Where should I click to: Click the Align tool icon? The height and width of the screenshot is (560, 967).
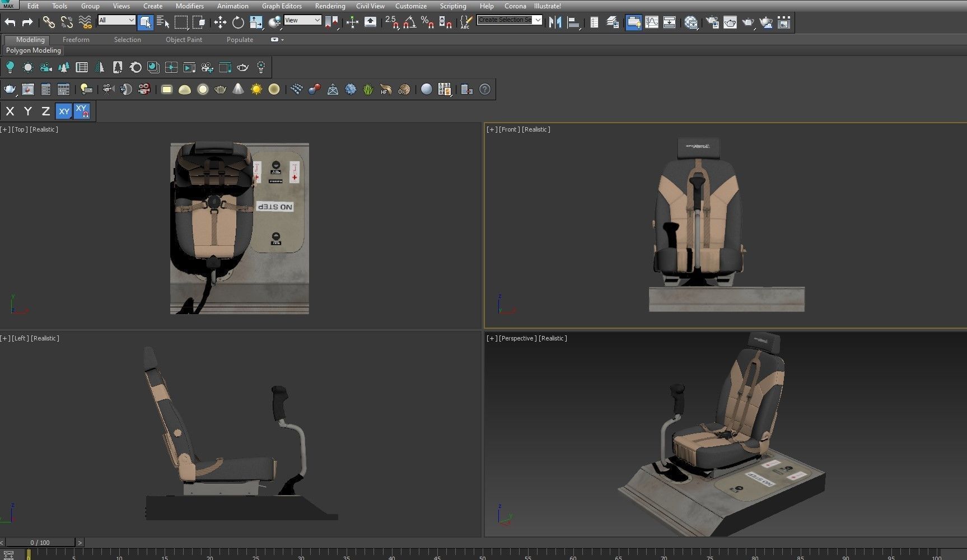(x=573, y=22)
